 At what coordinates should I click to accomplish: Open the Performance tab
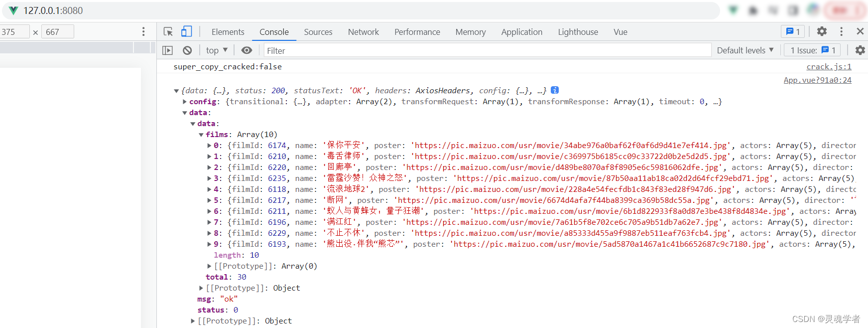417,32
